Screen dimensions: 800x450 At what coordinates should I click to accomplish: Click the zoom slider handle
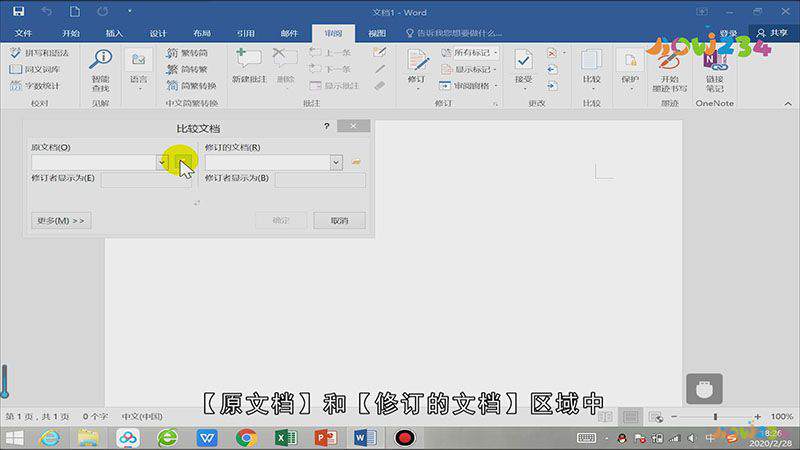[715, 417]
